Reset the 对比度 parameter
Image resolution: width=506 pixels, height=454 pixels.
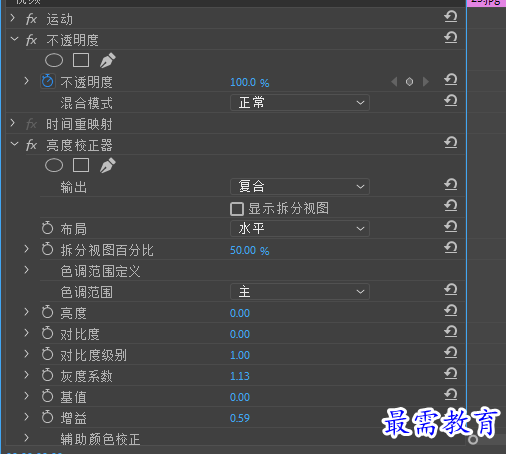pyautogui.click(x=451, y=331)
